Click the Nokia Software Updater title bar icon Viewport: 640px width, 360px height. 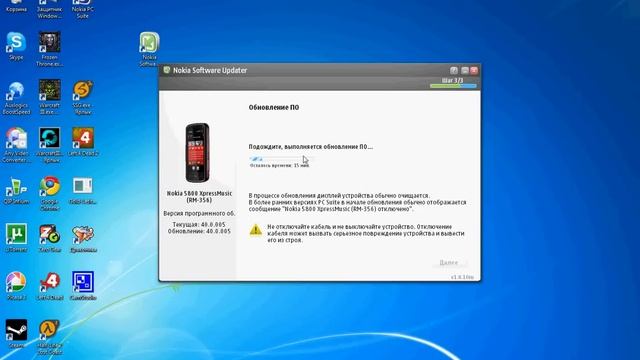click(x=167, y=70)
